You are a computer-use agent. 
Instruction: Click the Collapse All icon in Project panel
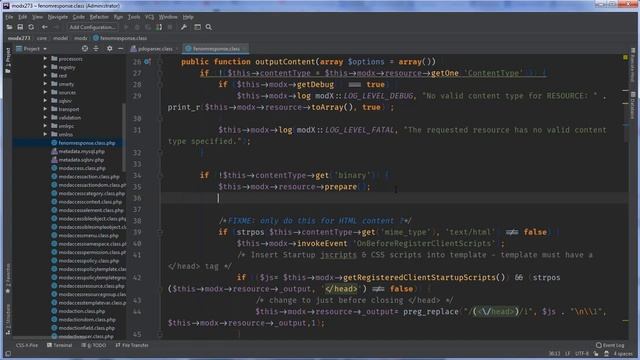tap(96, 49)
